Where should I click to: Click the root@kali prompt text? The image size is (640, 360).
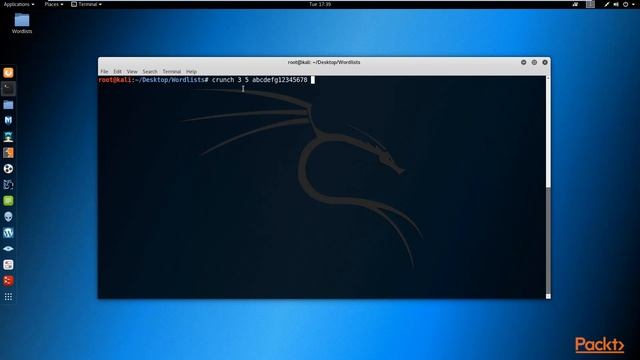(x=115, y=80)
